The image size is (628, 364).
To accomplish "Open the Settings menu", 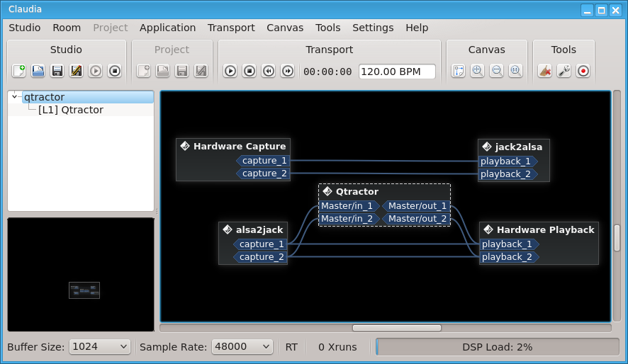I will click(x=373, y=28).
